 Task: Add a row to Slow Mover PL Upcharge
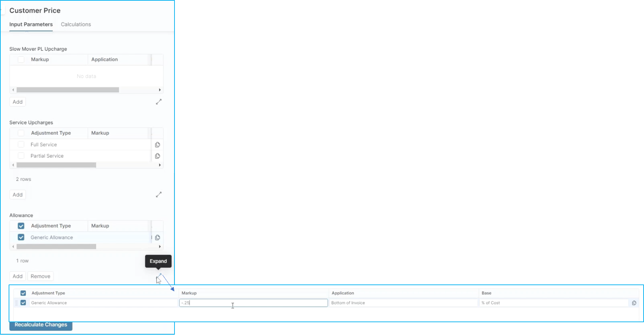(x=18, y=102)
